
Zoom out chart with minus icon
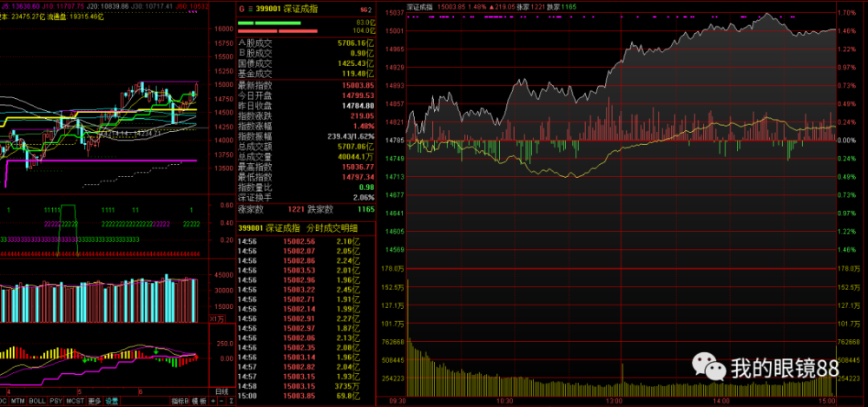click(x=221, y=401)
